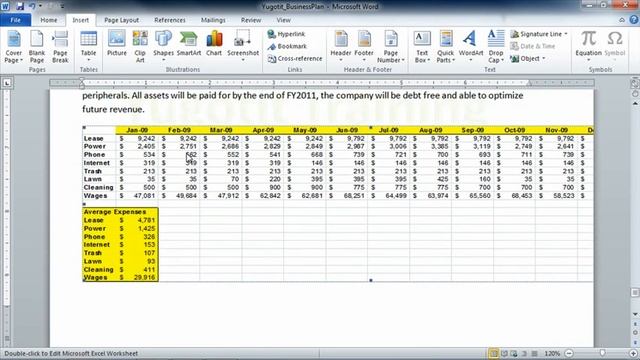Screen dimensions: 640x360
Task: Click the 120% zoom level
Action: pos(552,353)
